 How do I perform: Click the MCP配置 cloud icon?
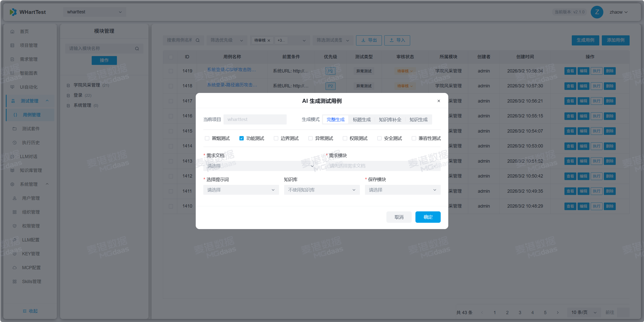(15, 268)
